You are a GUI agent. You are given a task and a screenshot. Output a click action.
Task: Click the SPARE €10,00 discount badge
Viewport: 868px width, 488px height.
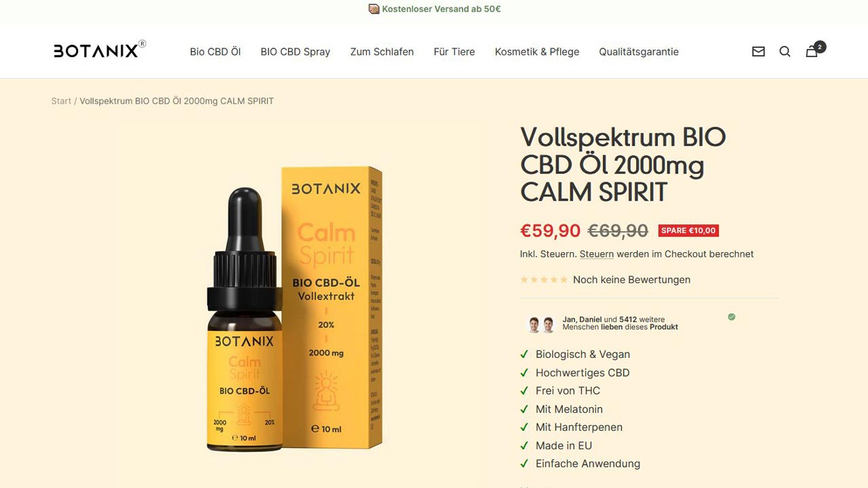coord(688,230)
